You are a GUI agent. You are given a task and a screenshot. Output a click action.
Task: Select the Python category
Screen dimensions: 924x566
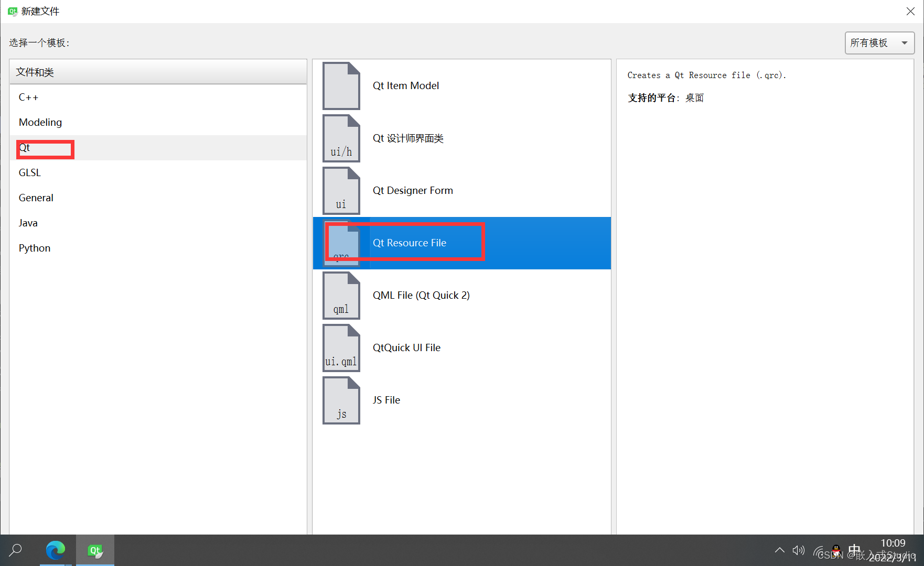(158, 248)
